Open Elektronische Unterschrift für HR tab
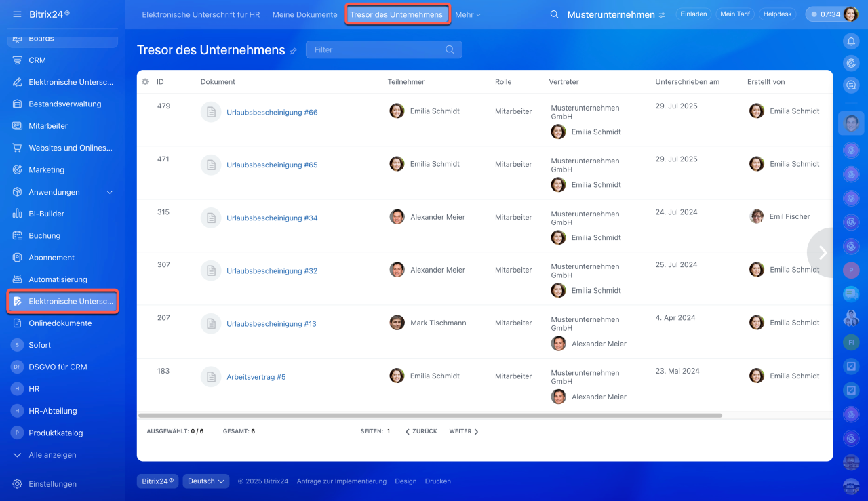Image resolution: width=868 pixels, height=501 pixels. [201, 14]
